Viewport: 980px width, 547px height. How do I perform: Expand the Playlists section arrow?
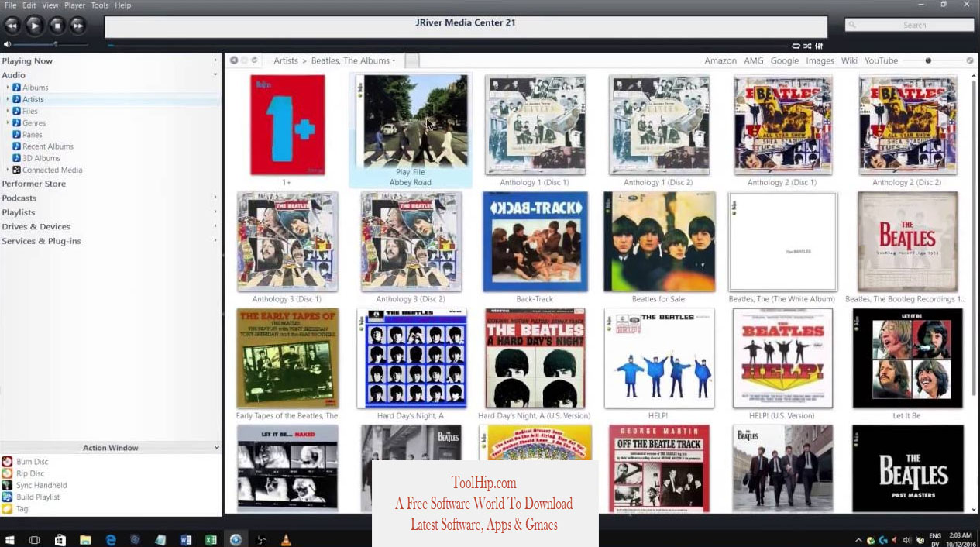coord(215,212)
